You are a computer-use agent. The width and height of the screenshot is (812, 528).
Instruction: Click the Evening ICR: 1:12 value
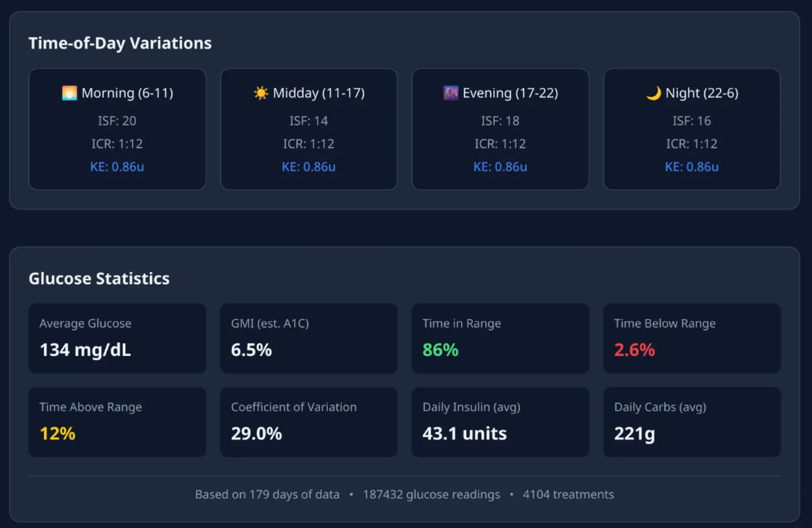[x=500, y=144]
